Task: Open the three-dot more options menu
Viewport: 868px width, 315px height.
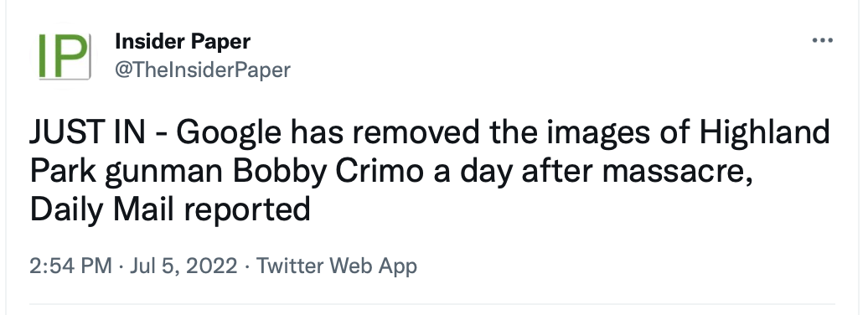Action: tap(822, 40)
